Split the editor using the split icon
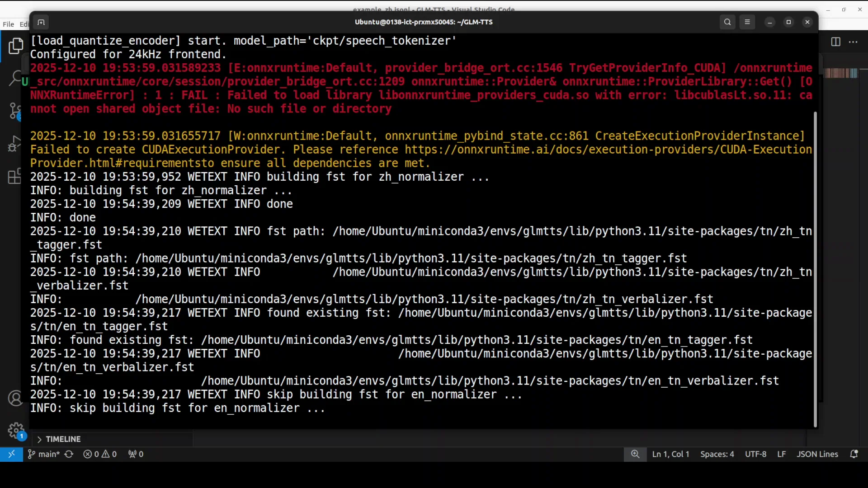Screen dimensions: 868x488 pos(835,42)
